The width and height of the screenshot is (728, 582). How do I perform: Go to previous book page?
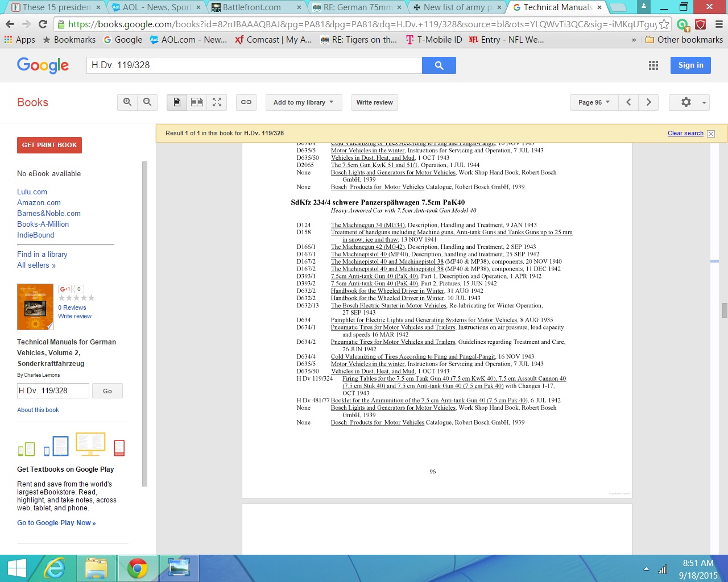point(628,102)
